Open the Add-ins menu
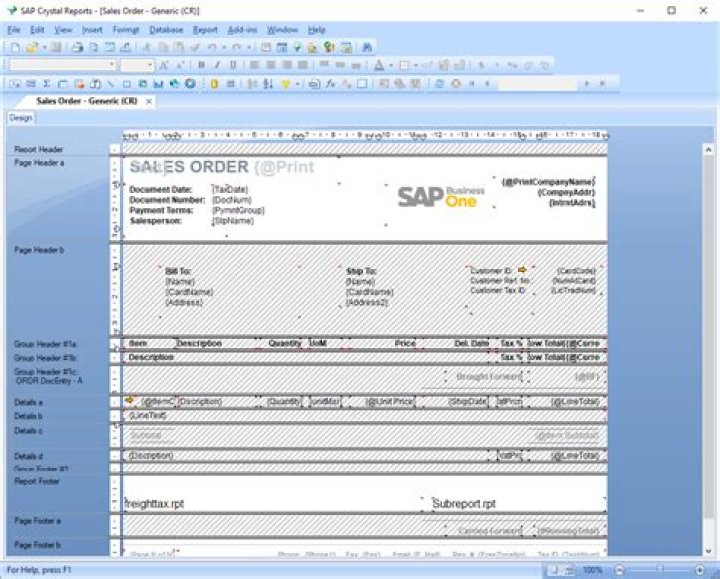The width and height of the screenshot is (720, 579). (x=242, y=30)
